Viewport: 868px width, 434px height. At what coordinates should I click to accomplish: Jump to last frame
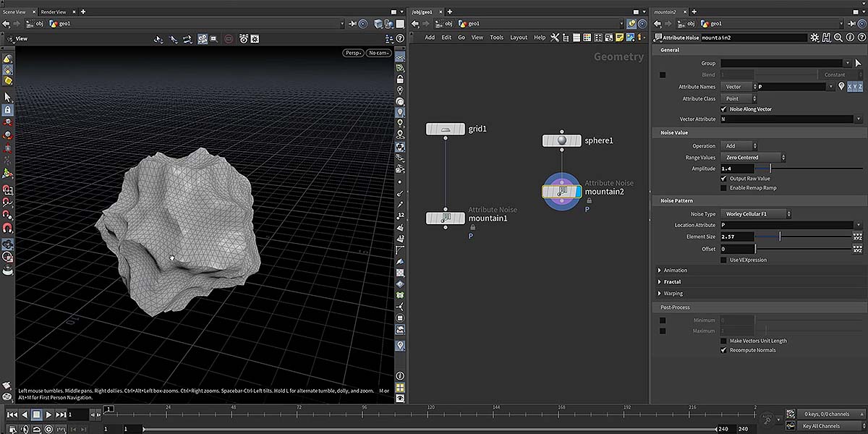coord(61,414)
